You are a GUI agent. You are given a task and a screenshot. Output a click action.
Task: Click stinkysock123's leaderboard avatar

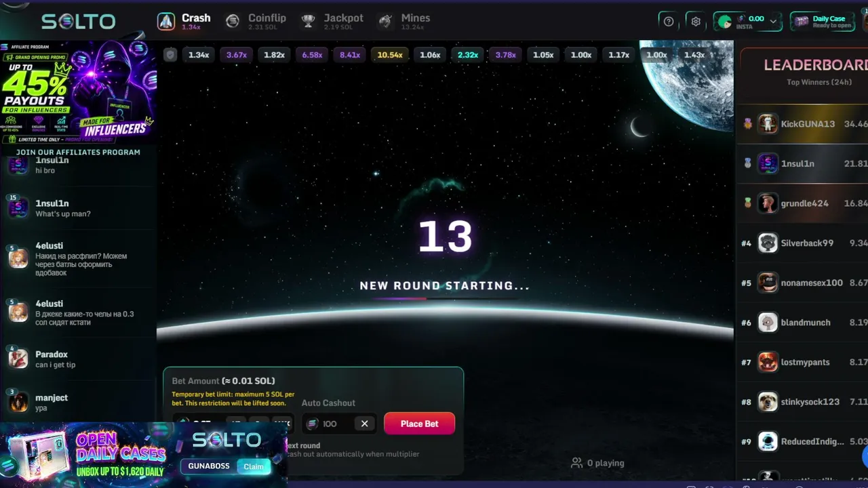768,401
